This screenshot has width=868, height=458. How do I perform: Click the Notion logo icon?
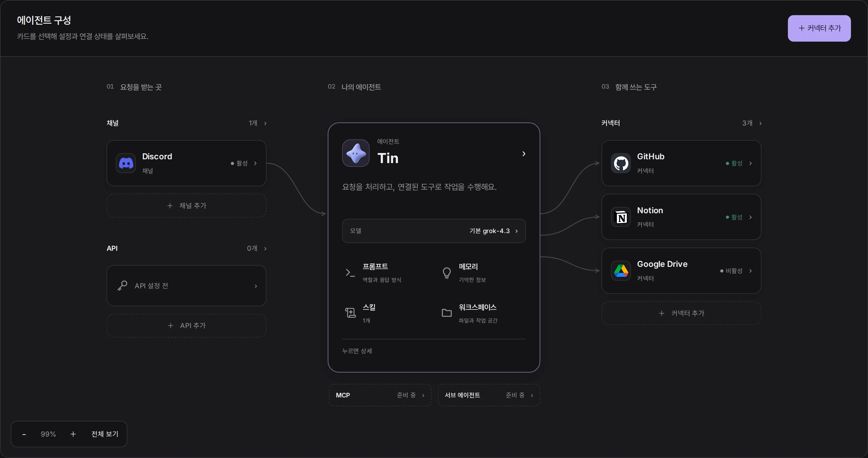(621, 217)
